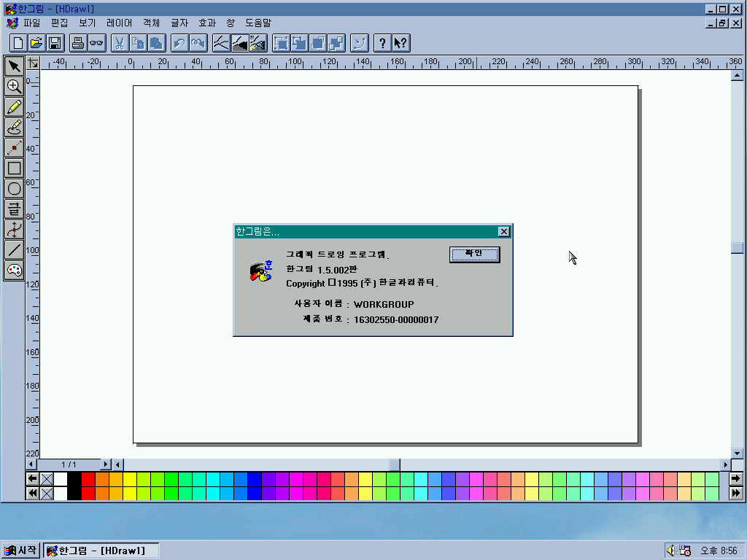747x560 pixels.
Task: Click the curve arrow toolbar icon
Action: [x=360, y=43]
